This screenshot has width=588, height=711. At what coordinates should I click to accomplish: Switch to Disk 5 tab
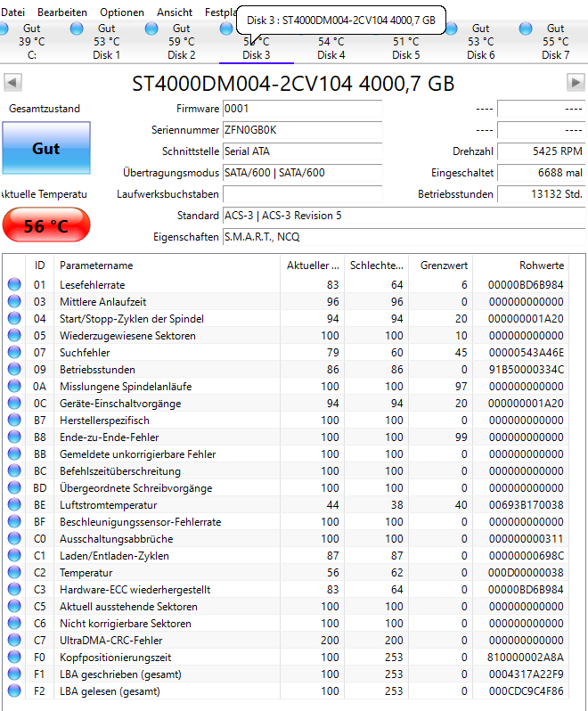click(x=405, y=42)
